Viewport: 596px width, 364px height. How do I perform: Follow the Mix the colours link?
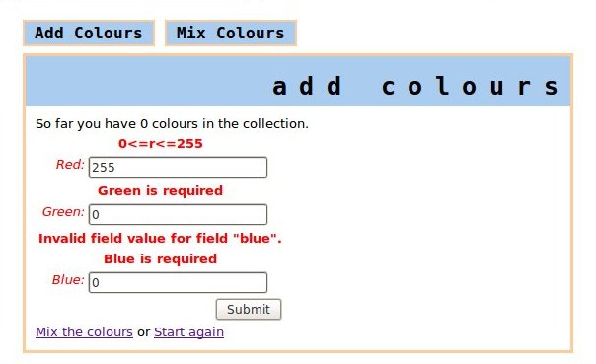(84, 332)
